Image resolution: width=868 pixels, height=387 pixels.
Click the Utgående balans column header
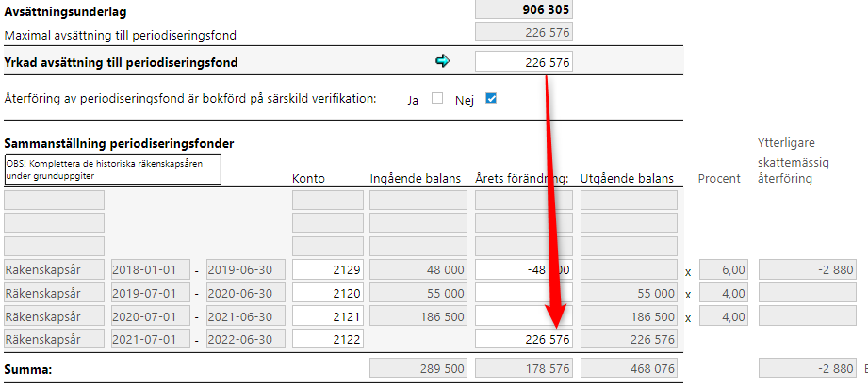pyautogui.click(x=627, y=179)
